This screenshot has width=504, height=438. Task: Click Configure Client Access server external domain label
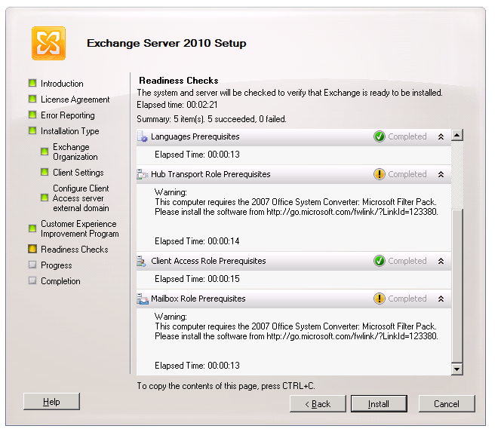pos(81,198)
